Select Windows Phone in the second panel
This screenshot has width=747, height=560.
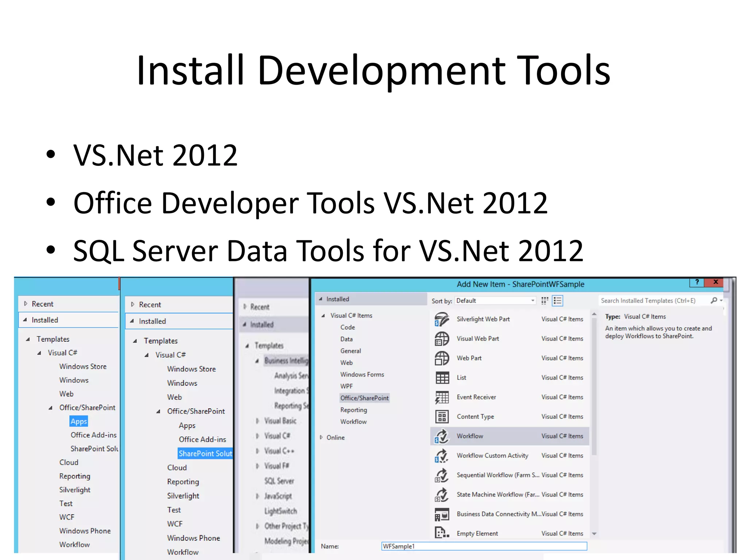tap(193, 538)
